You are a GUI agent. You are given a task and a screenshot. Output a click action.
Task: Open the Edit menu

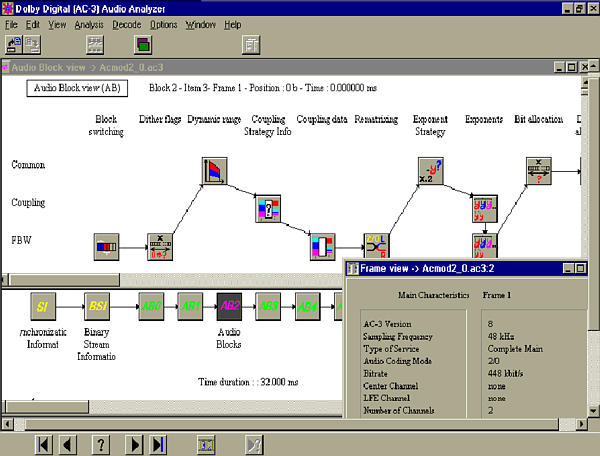pos(33,25)
